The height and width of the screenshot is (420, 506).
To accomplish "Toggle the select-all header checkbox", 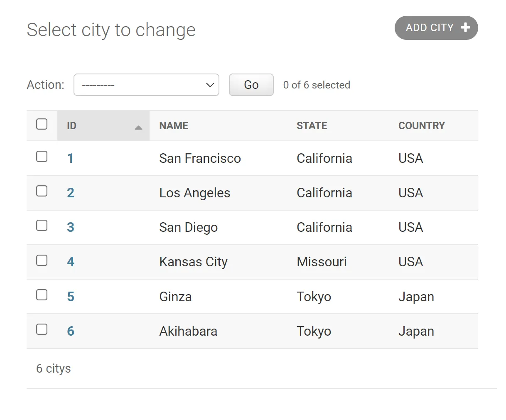I will (42, 124).
